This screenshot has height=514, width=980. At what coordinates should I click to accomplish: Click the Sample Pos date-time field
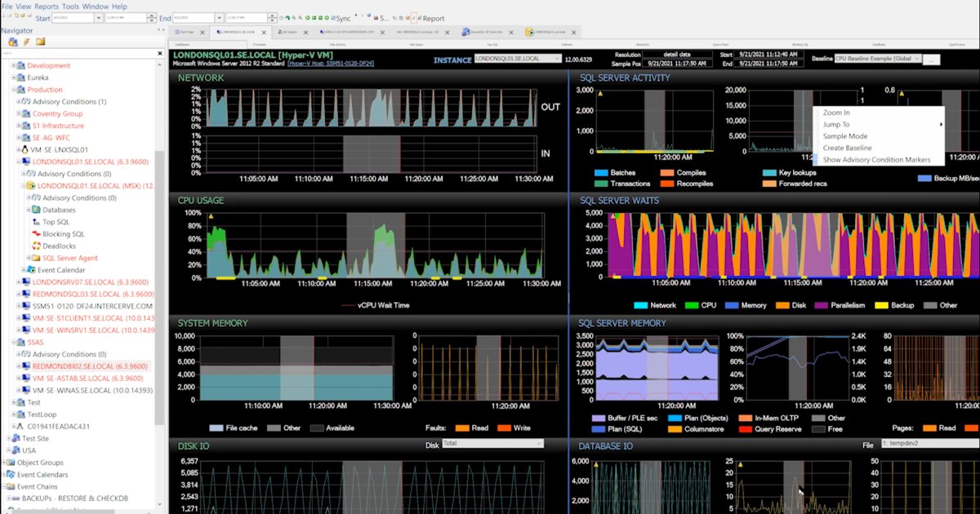pyautogui.click(x=677, y=64)
